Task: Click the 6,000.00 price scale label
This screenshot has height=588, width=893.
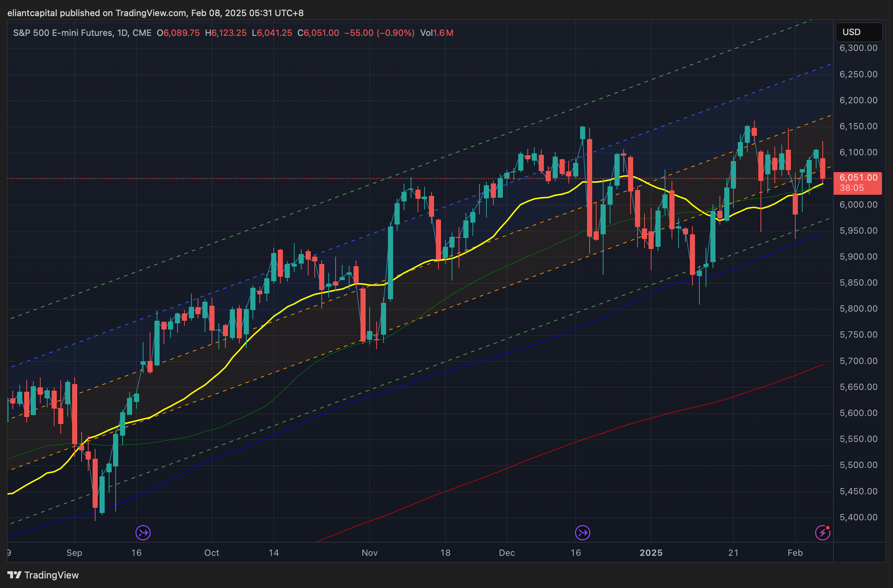Action: (858, 205)
